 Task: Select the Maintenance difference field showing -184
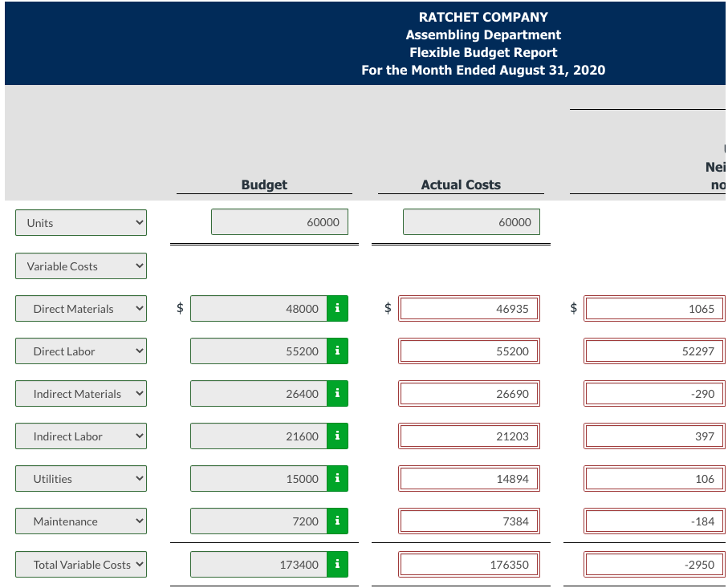pyautogui.click(x=654, y=521)
